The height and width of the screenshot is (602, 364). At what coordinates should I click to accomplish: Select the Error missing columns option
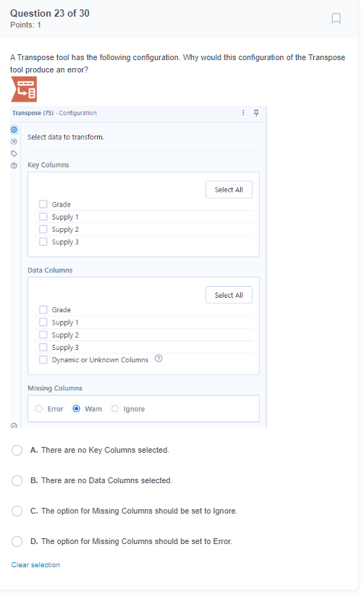click(x=39, y=409)
